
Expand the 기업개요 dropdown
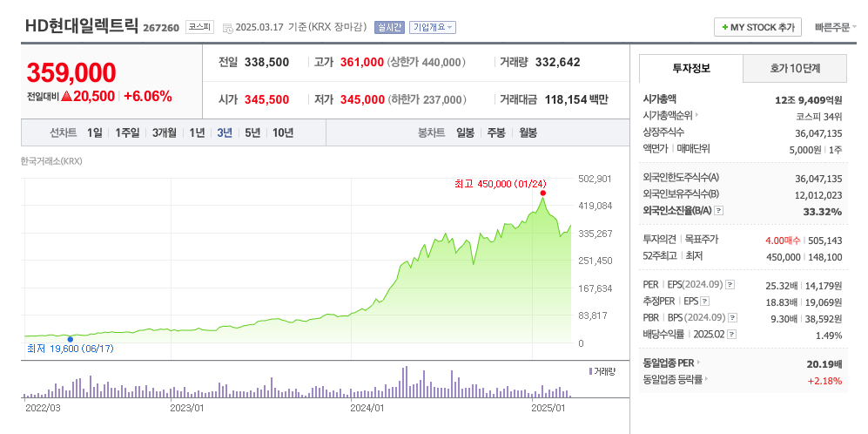pyautogui.click(x=433, y=27)
